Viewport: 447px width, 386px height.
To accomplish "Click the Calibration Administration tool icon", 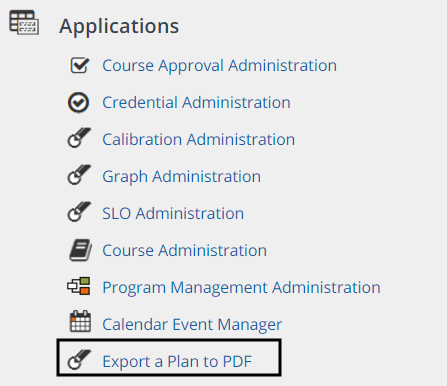I will pyautogui.click(x=79, y=138).
